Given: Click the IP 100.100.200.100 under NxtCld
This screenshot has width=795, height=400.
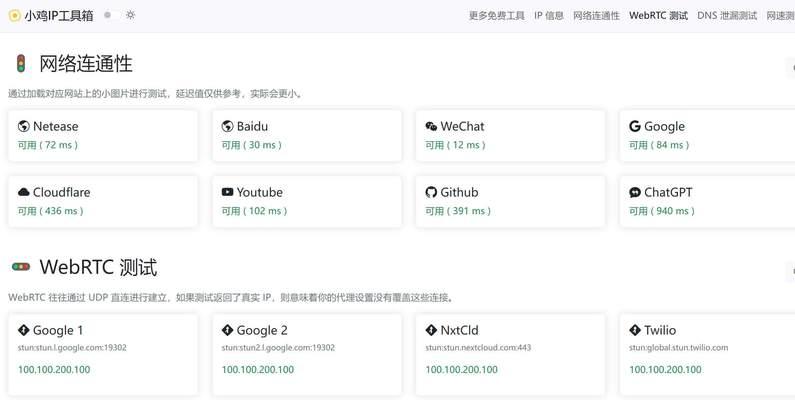Looking at the screenshot, I should coord(461,370).
